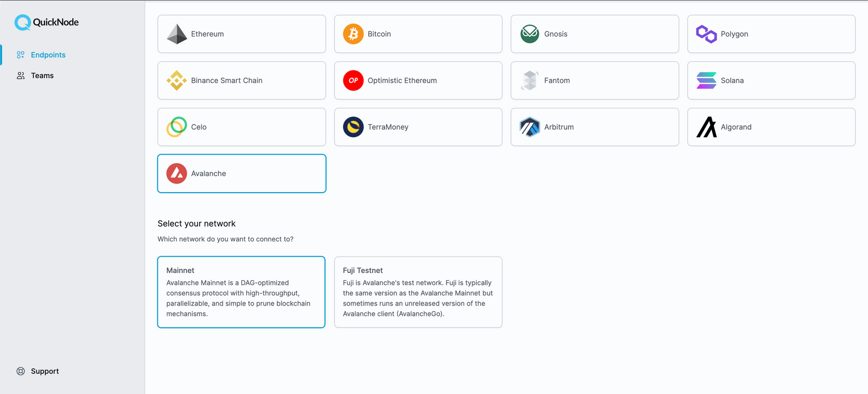Select the Mainnet network option
The image size is (868, 394).
(241, 292)
